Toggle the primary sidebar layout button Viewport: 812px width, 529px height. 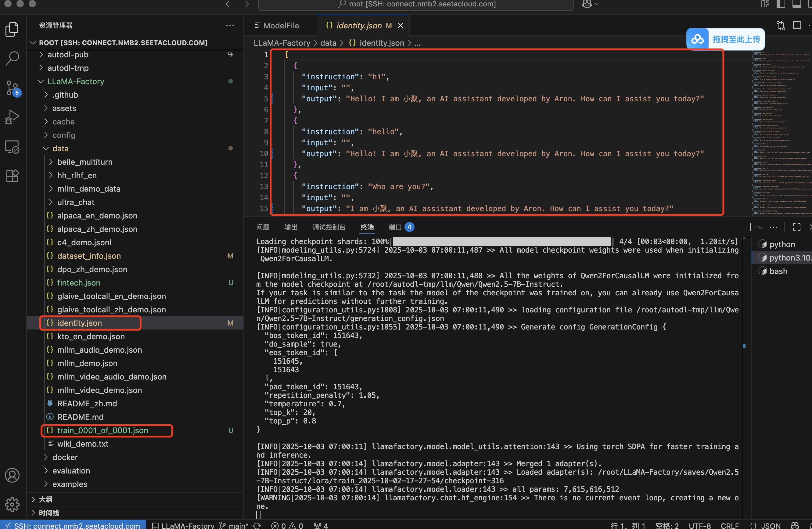pos(781,4)
